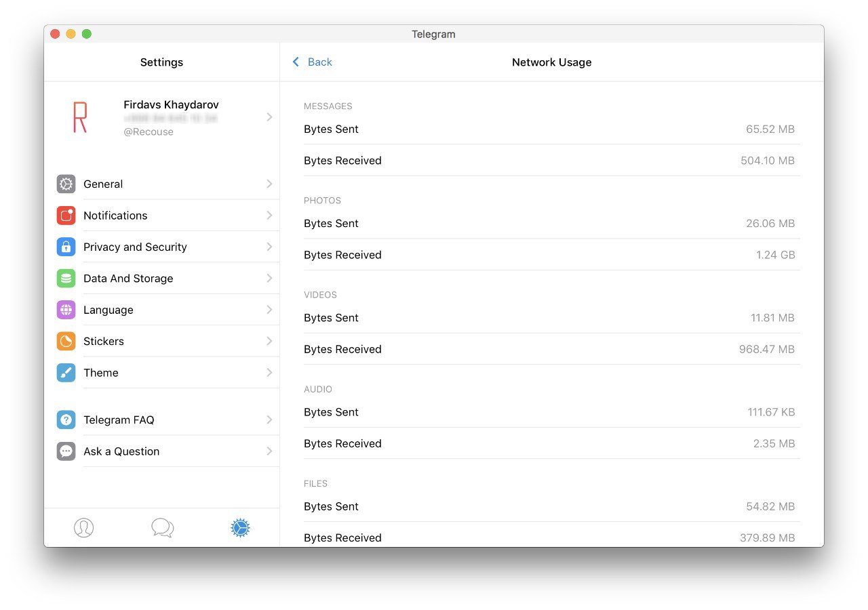Screen dimensions: 868x610
Task: Open the Privacy and Security label
Action: (x=135, y=247)
